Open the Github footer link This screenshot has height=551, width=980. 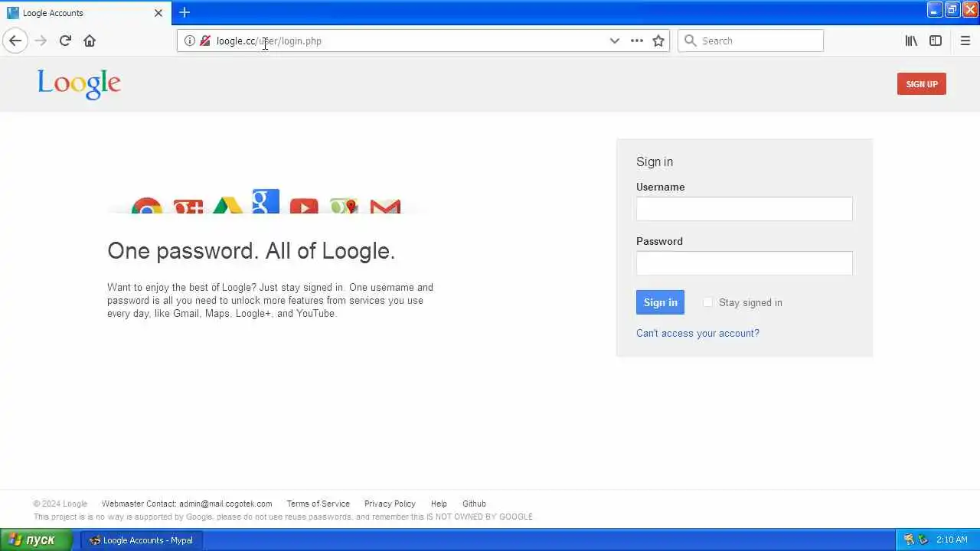(474, 504)
